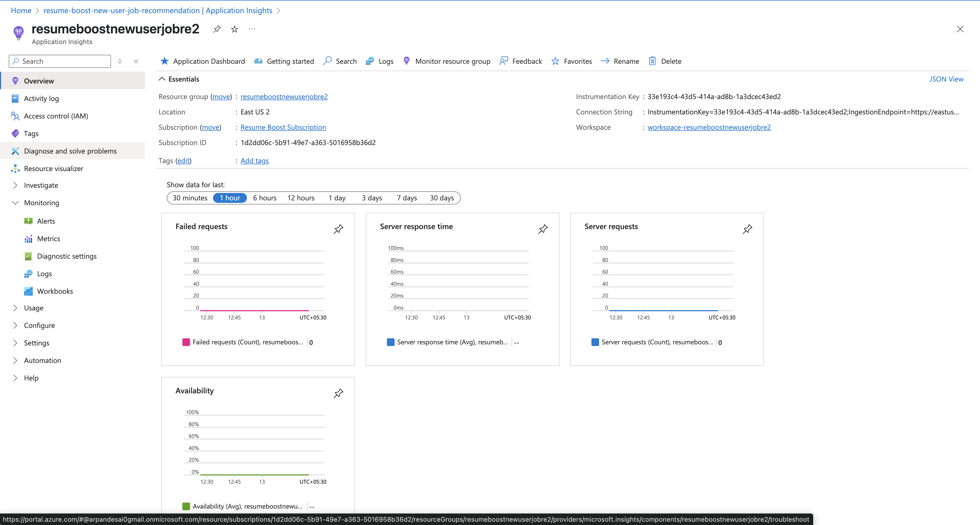
Task: Collapse the sidebar with double-chevron icon
Action: click(136, 61)
